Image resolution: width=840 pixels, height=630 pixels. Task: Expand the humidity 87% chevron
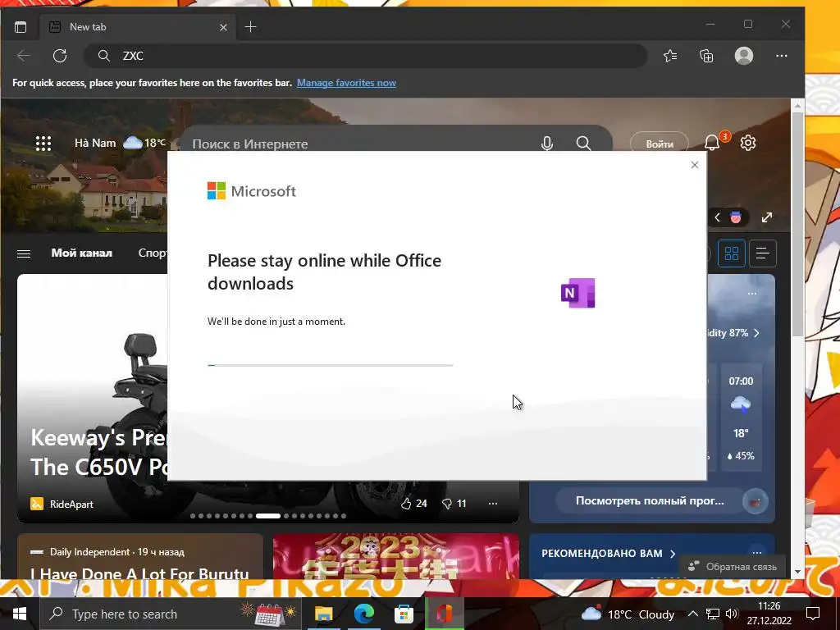(756, 333)
